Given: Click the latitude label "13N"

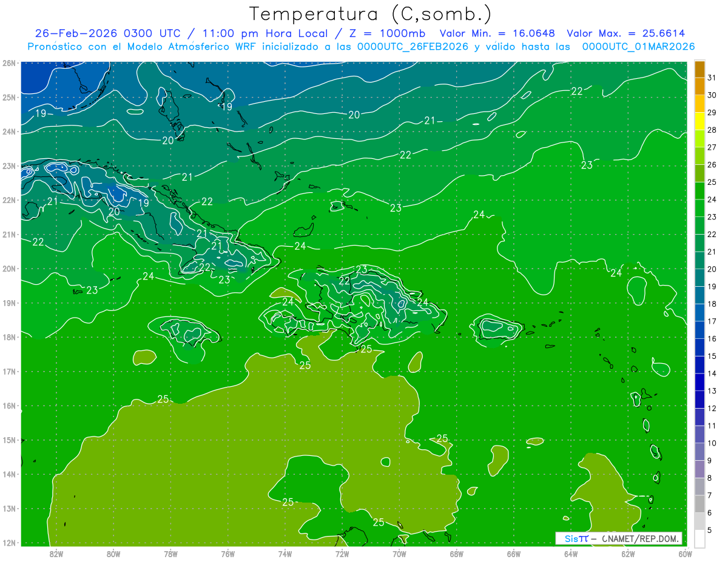Looking at the screenshot, I should pos(8,509).
